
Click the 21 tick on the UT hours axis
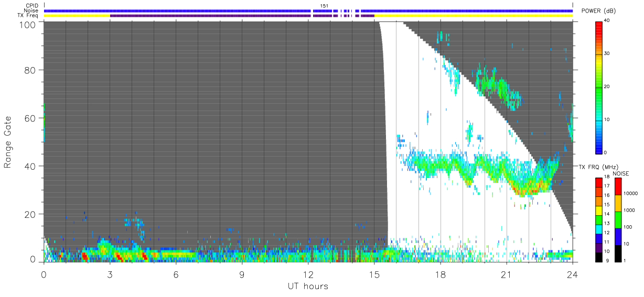click(506, 273)
